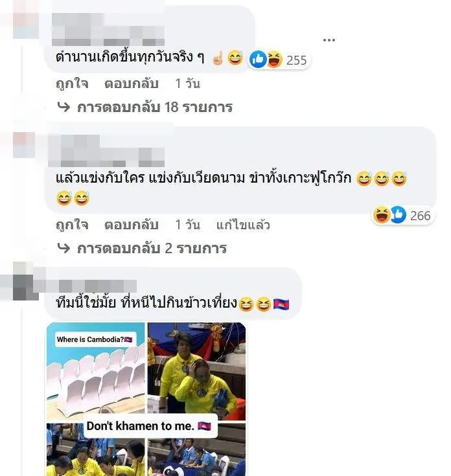Click the laughing reaction icon beside 255
This screenshot has width=451, height=476.
274,60
